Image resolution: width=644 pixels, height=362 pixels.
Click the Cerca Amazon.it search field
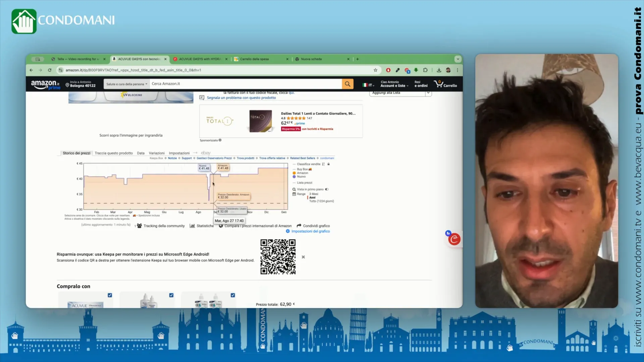(246, 84)
